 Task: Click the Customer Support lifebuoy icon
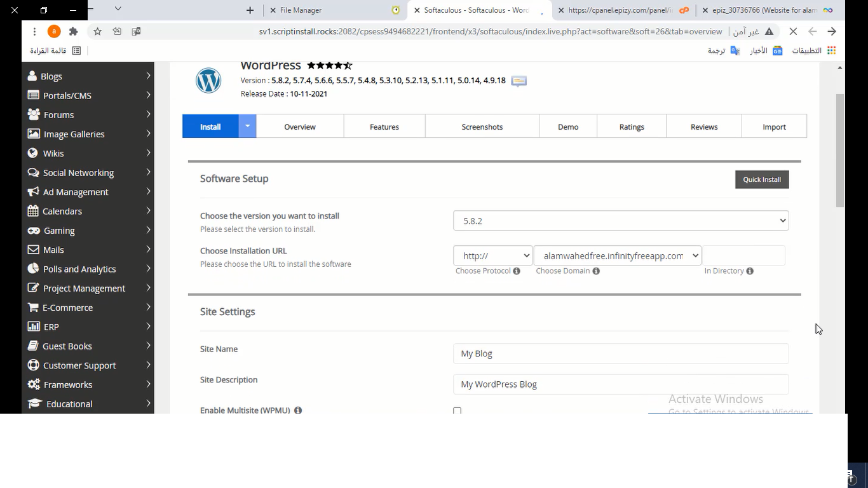coord(33,365)
